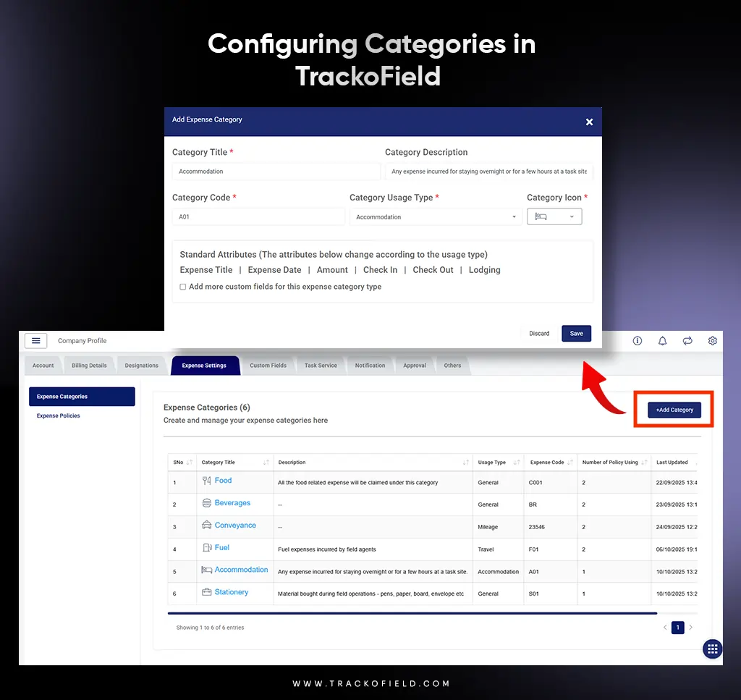Open the apps grid icon at bottom right
Screen dimensions: 741x700
click(712, 649)
